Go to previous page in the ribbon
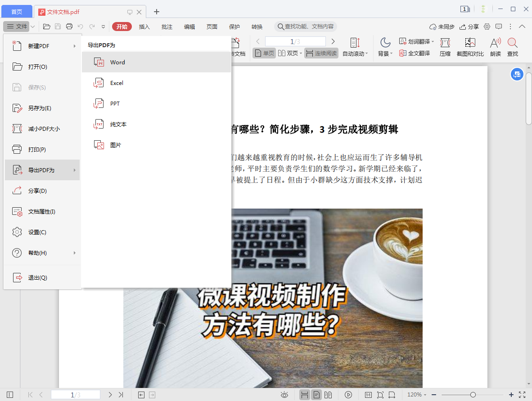This screenshot has height=401, width=532. pyautogui.click(x=258, y=41)
